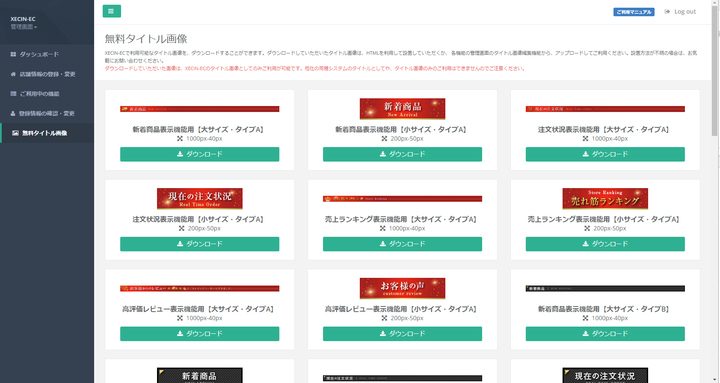Click the home icon beside 店舗情報の登録・変更
The image size is (720, 383).
[x=13, y=74]
